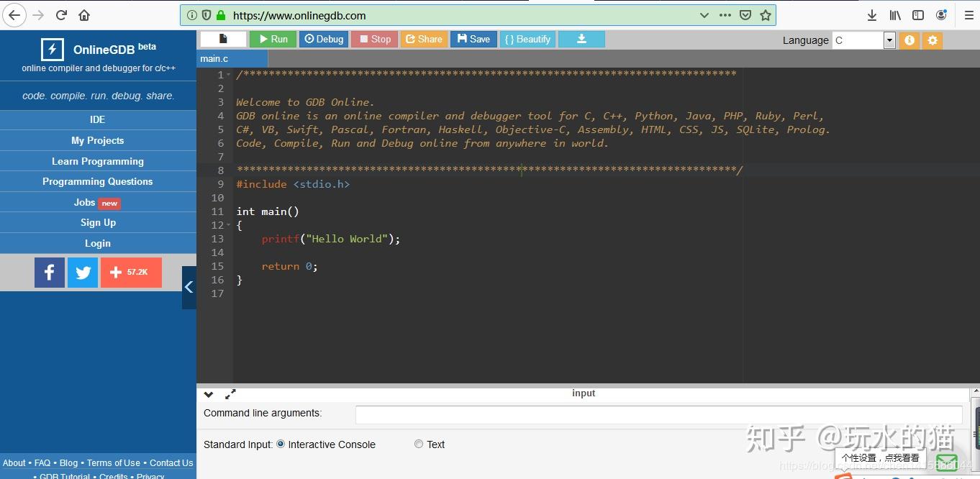The width and height of the screenshot is (980, 479).
Task: Open the browser home page
Action: point(84,15)
